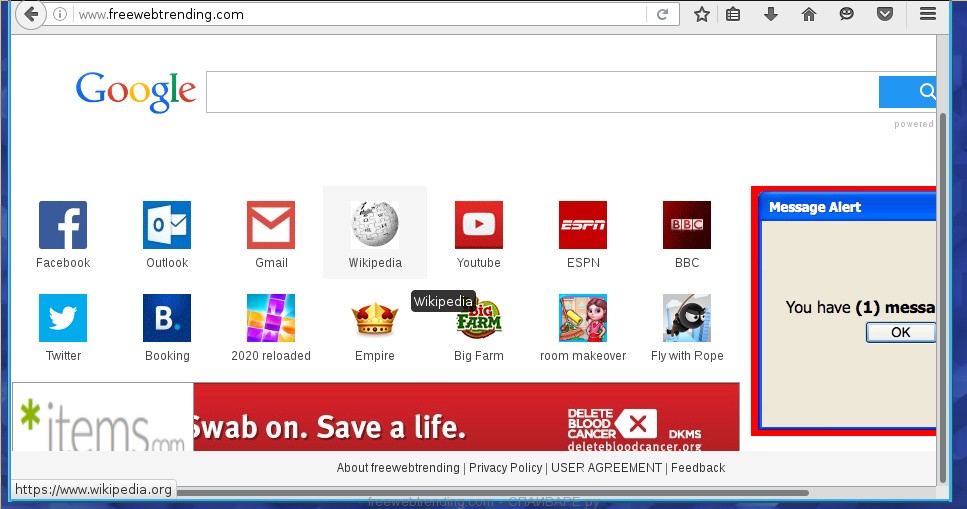
Task: Open the Outlook shortcut icon
Action: [x=167, y=225]
